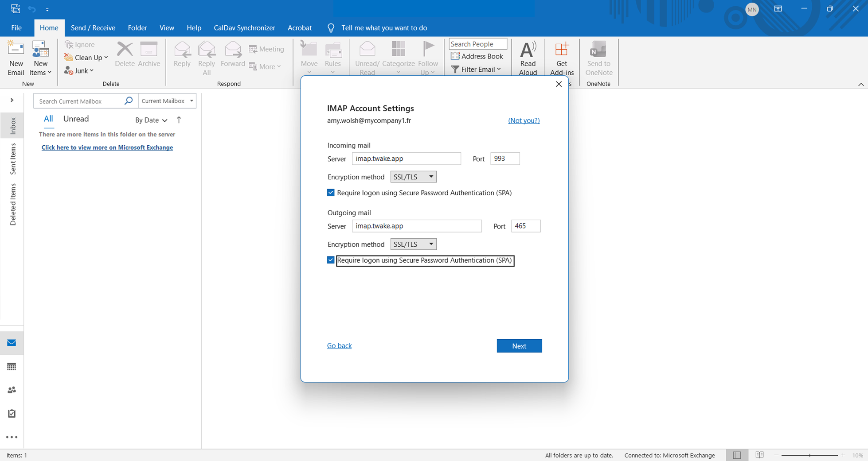
Task: Open incoming Encryption method dropdown
Action: coord(413,177)
